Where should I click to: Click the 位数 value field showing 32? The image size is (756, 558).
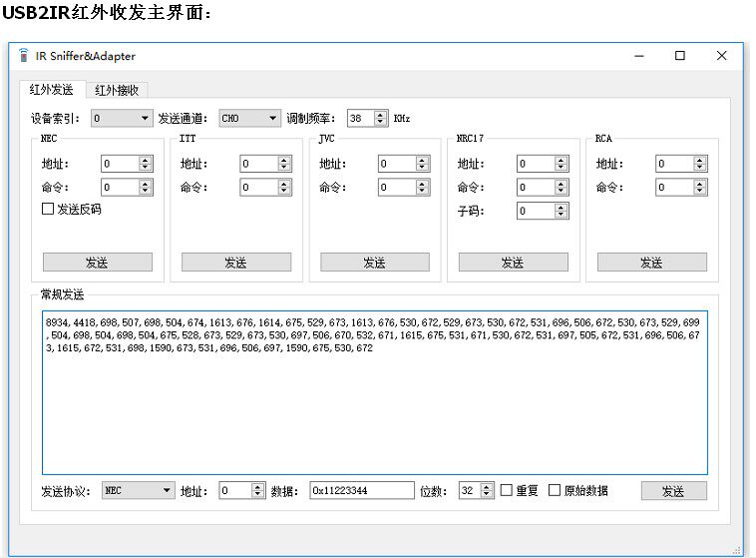coord(470,490)
